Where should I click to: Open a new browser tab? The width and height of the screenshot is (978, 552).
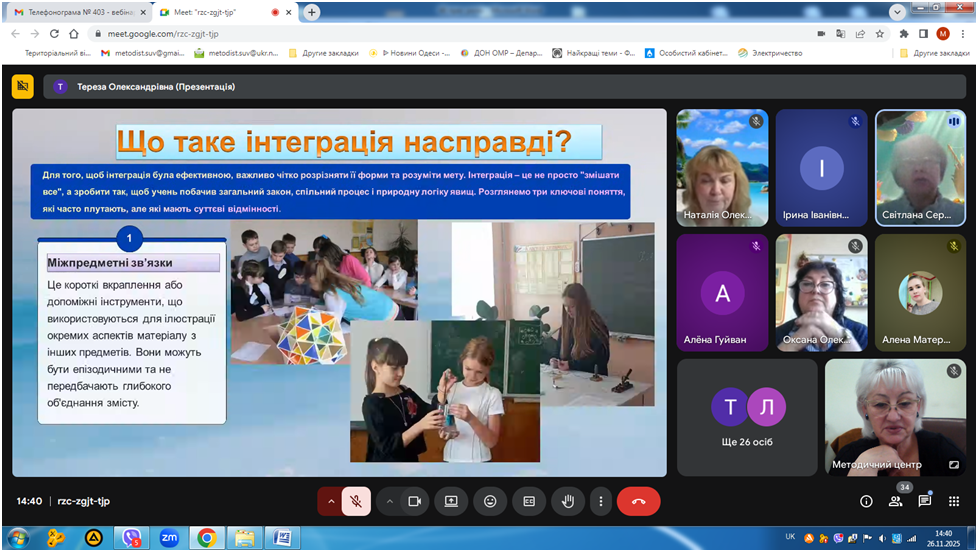[x=312, y=12]
